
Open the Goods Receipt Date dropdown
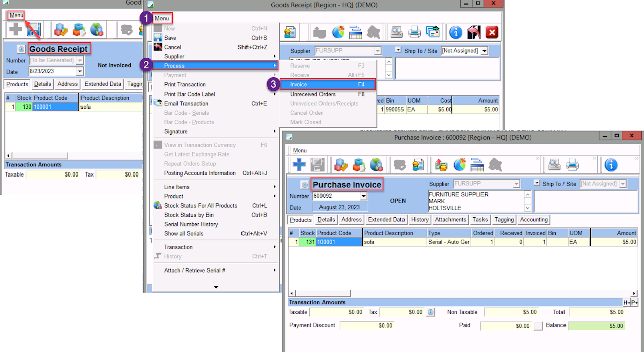click(79, 72)
